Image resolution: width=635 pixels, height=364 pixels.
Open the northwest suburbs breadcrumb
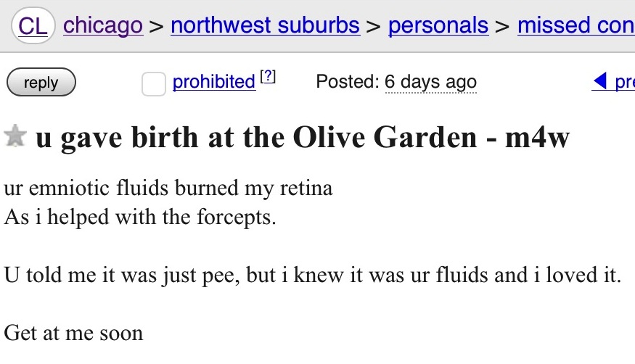coord(266,25)
